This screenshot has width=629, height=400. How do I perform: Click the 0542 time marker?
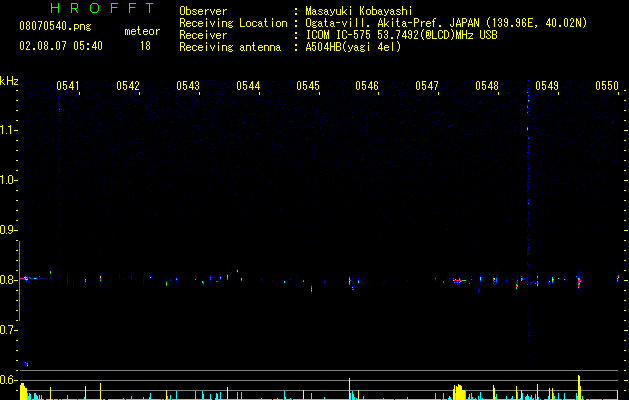click(x=128, y=86)
